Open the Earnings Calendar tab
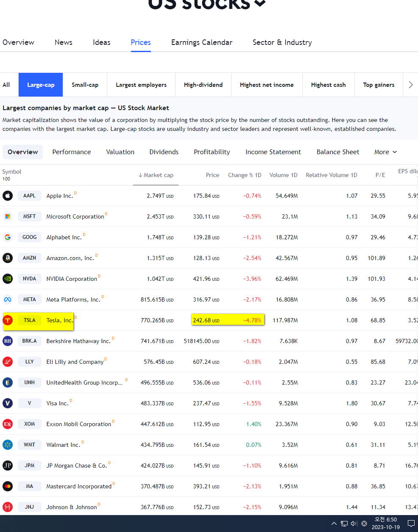The image size is (418, 532). (202, 42)
